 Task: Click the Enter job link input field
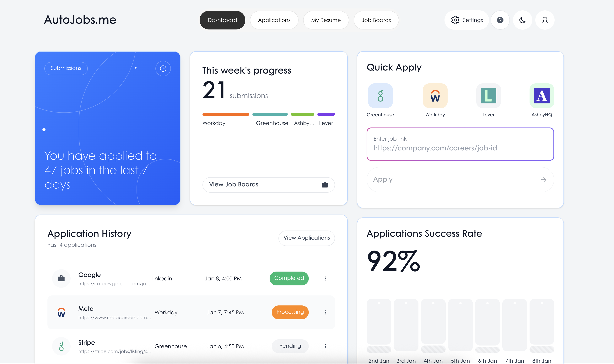[x=460, y=144]
